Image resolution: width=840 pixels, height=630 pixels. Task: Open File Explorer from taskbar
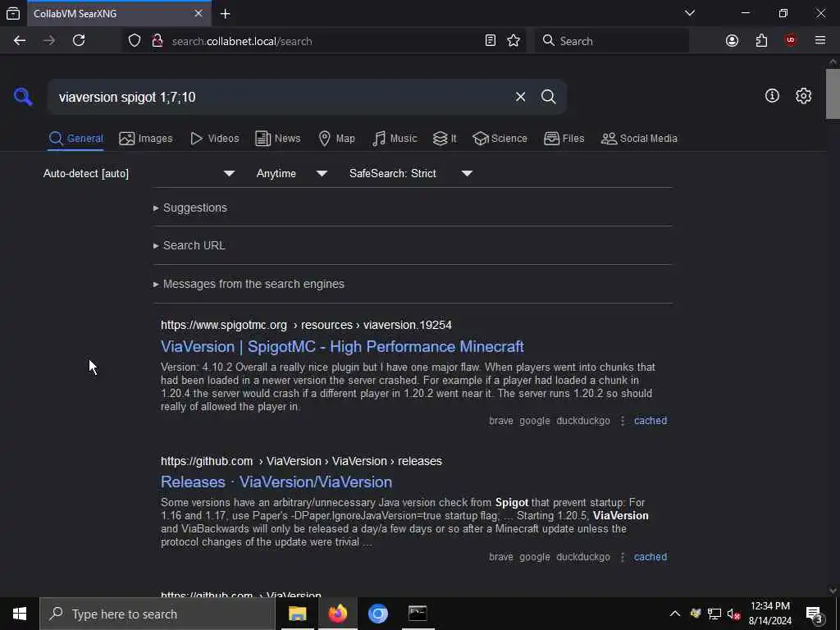point(297,614)
